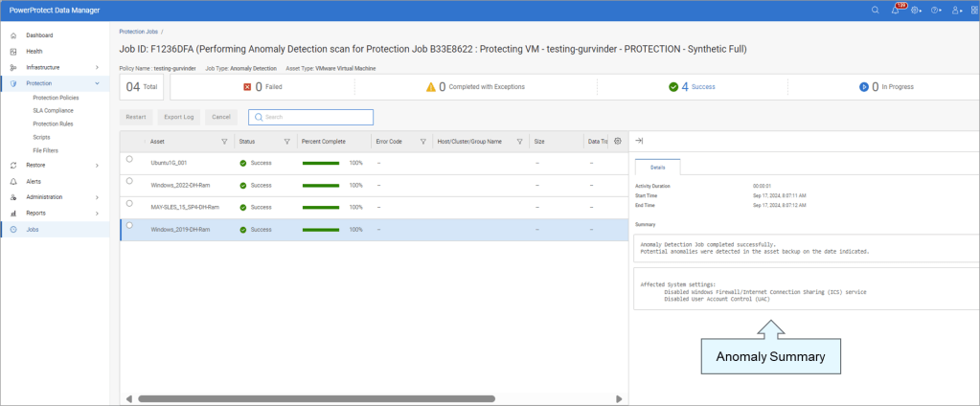Filter the Status column
The image size is (980, 406).
[286, 142]
